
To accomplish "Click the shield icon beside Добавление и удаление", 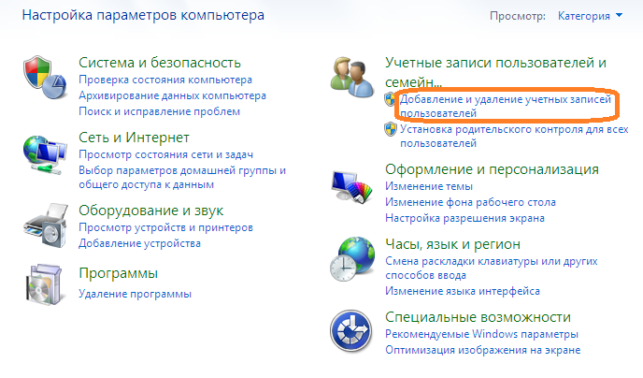I will 390,99.
